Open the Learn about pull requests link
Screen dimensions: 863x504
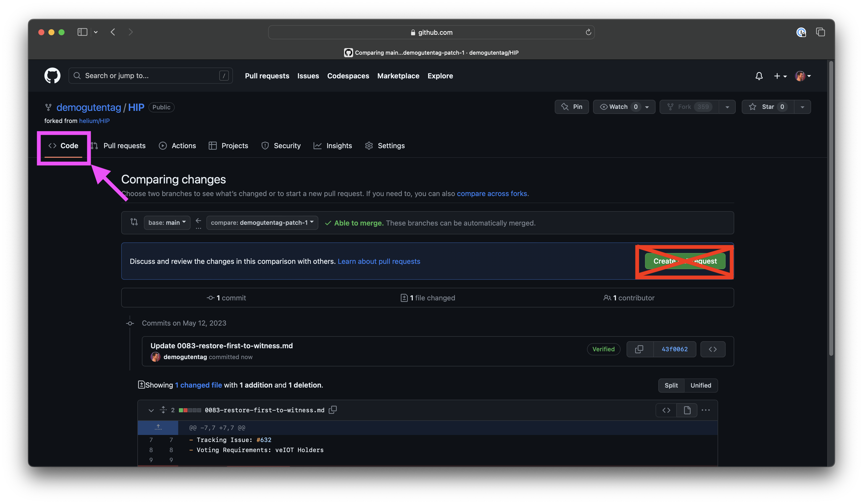[379, 261]
